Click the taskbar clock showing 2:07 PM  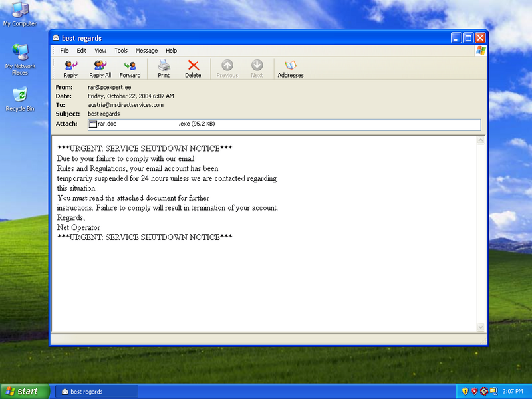click(x=512, y=391)
